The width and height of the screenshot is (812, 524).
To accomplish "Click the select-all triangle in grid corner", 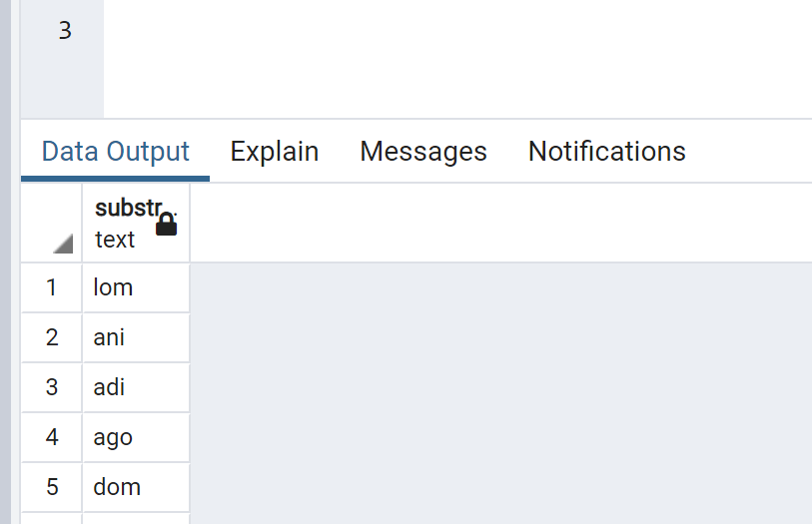I will [x=63, y=244].
